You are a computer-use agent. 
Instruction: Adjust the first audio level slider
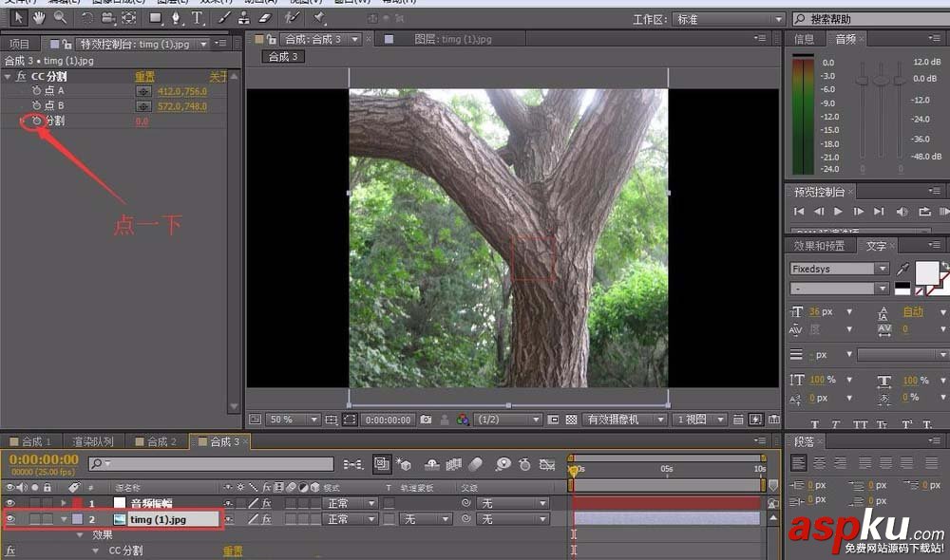coord(863,80)
